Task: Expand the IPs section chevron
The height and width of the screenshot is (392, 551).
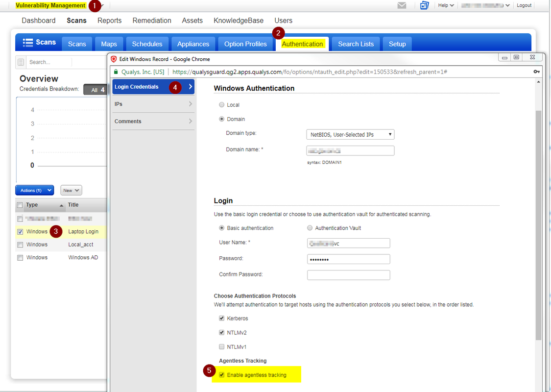Action: [191, 104]
